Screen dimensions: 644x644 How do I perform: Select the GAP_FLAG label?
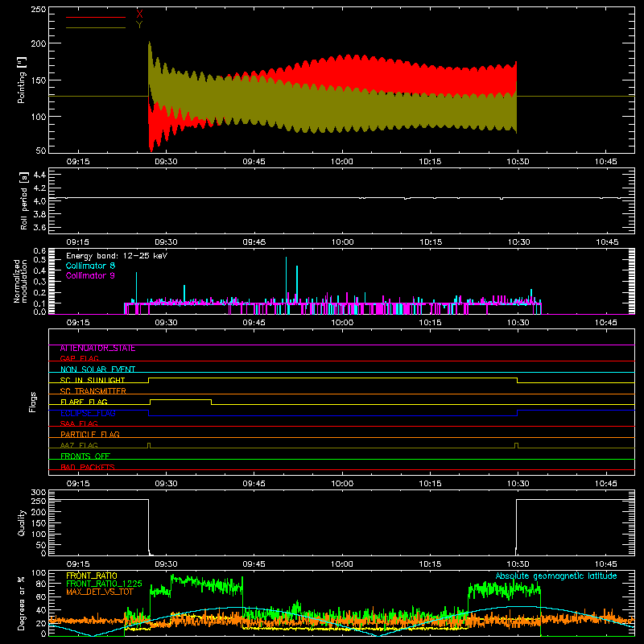[x=79, y=358]
